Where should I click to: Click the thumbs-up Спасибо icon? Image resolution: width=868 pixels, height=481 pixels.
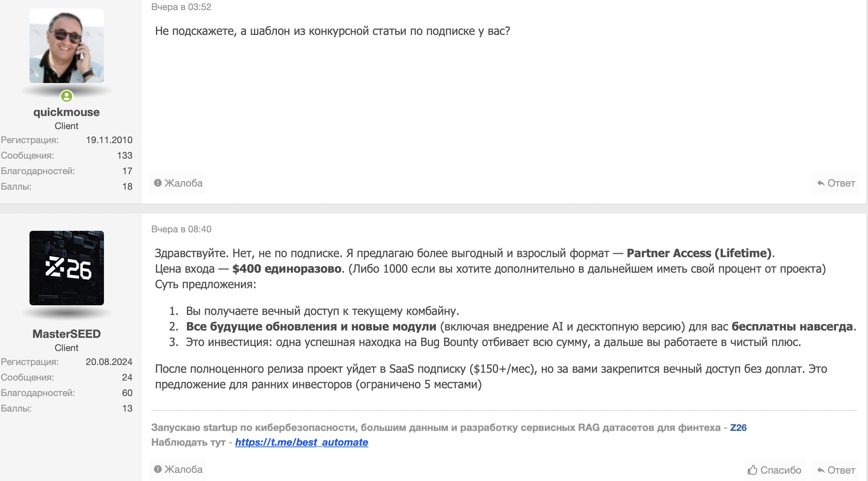[752, 470]
